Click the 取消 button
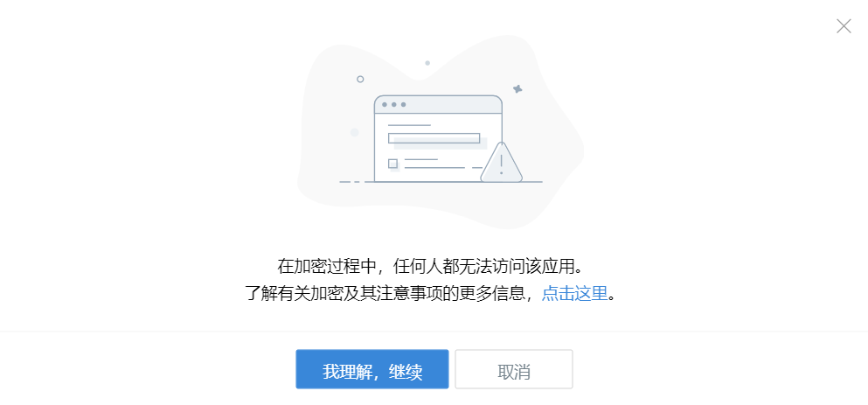Screen dimensions: 868x405 pyautogui.click(x=514, y=369)
